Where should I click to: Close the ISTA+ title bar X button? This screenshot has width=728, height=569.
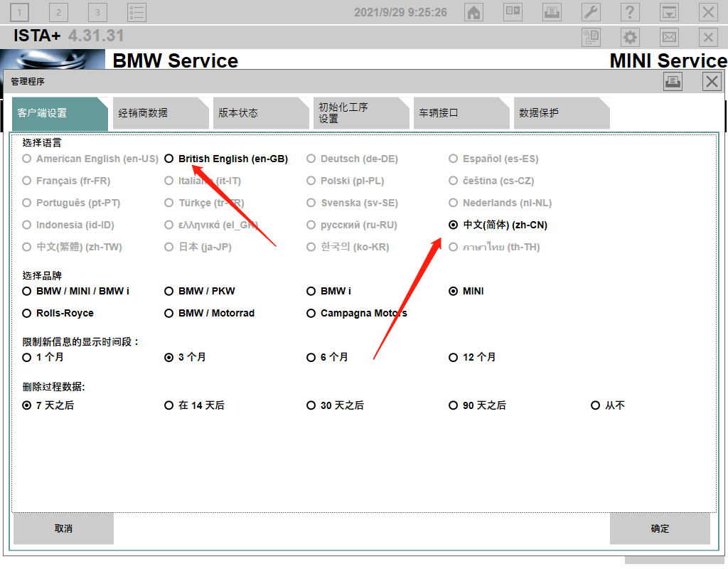(x=708, y=37)
